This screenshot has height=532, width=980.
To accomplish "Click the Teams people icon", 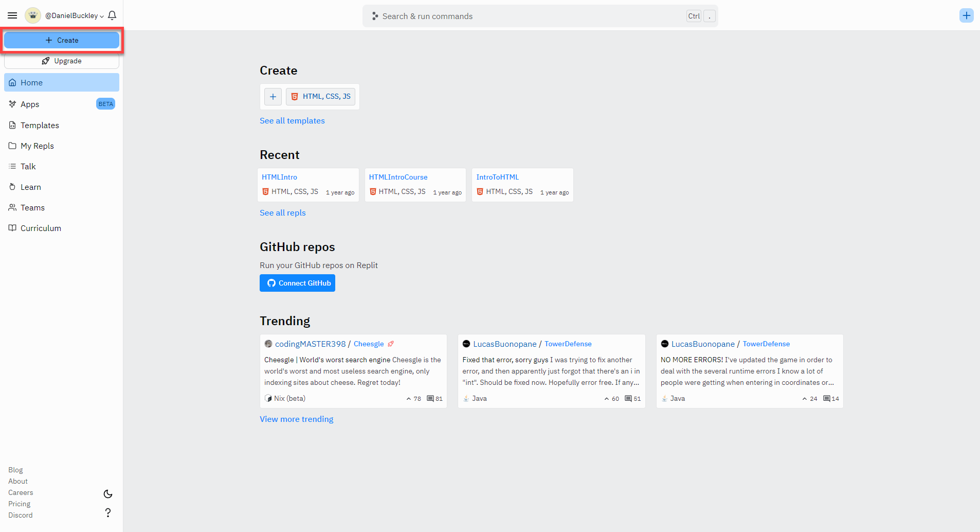I will 12,207.
